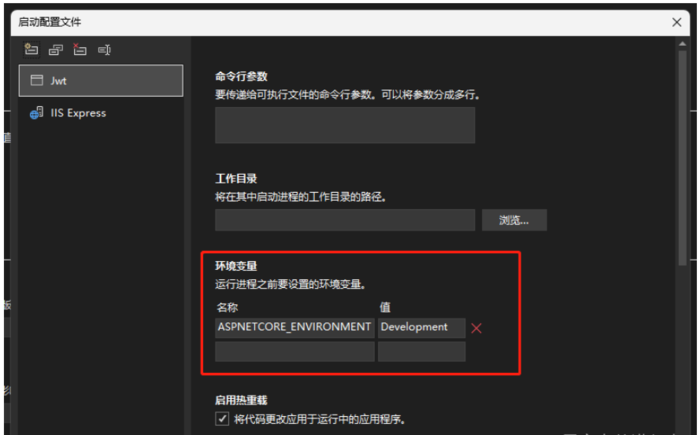
Task: Remove the ASPNETCORE_ENVIRONMENT variable with red X
Action: (x=476, y=328)
